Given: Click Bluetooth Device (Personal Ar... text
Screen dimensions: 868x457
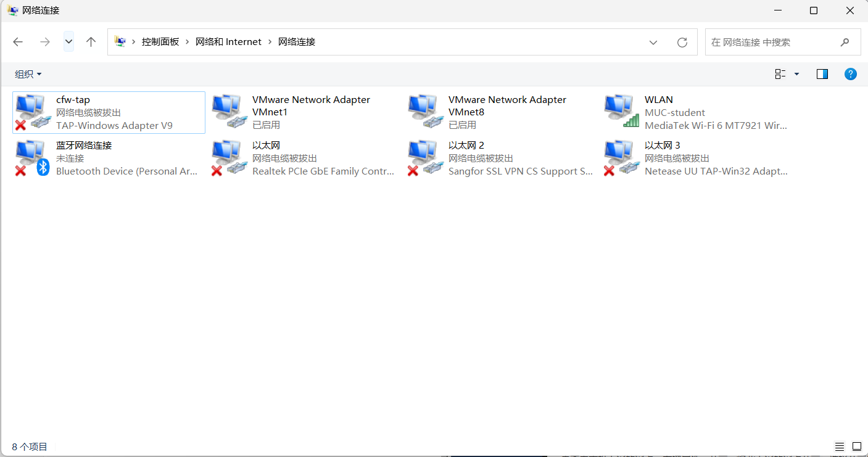Looking at the screenshot, I should coord(127,171).
